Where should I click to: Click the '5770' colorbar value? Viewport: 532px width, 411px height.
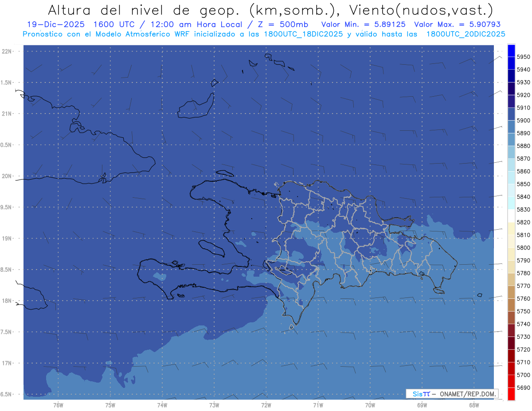(523, 286)
